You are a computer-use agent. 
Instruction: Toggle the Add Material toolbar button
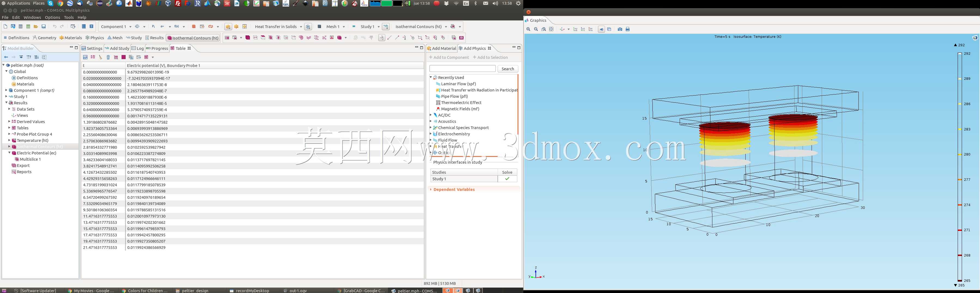point(228,27)
